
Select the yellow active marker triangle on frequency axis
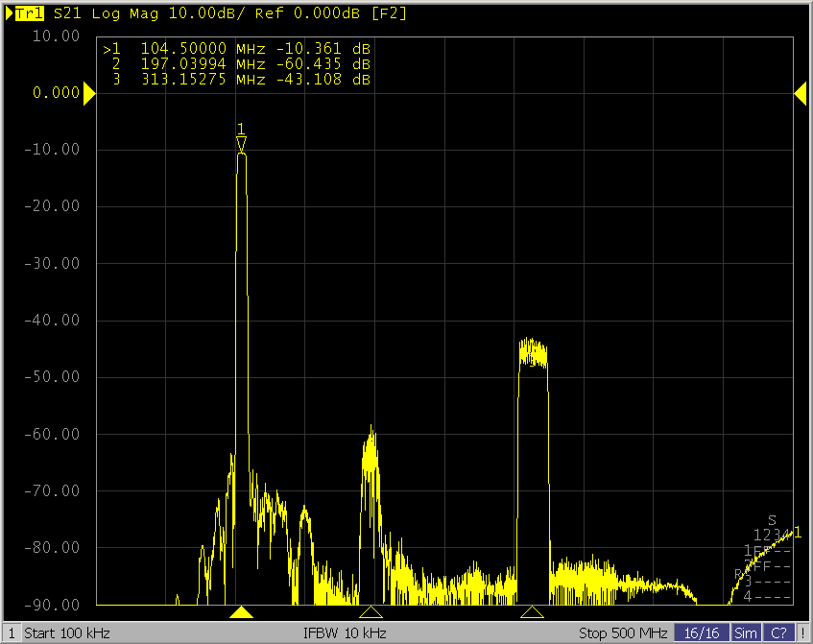coord(243,611)
